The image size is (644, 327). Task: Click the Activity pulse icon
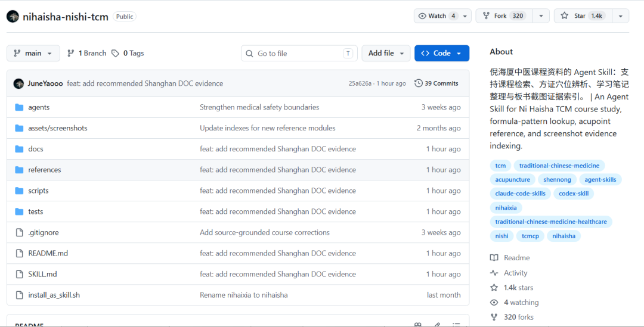(x=494, y=273)
